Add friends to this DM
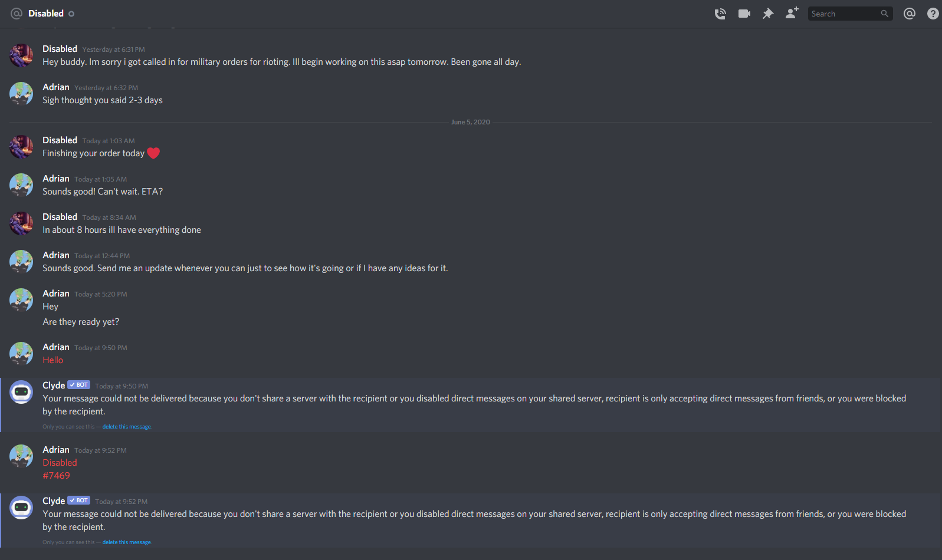The image size is (942, 560). click(792, 13)
